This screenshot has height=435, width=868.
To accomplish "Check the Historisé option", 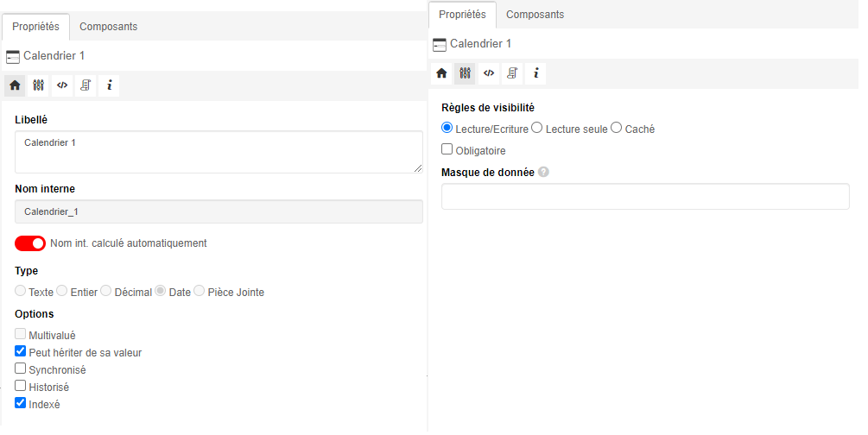I will [x=21, y=386].
